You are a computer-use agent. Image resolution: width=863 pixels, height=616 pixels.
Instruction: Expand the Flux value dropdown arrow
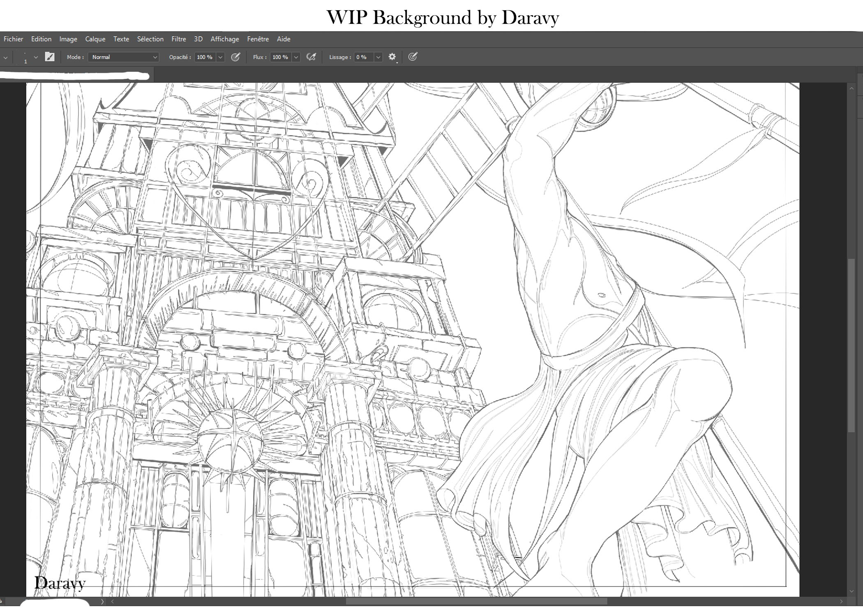click(296, 57)
